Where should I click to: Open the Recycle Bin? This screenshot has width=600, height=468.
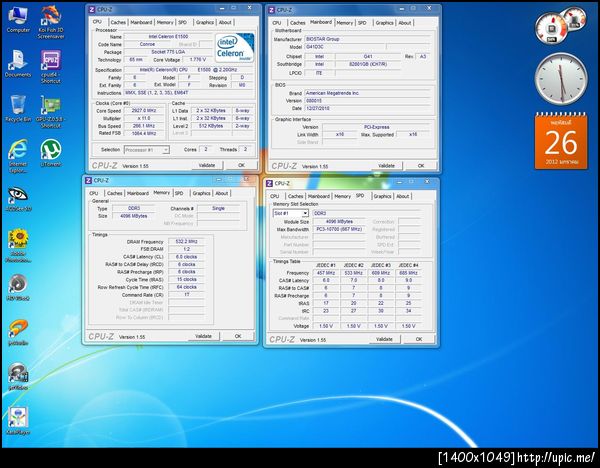tap(18, 108)
